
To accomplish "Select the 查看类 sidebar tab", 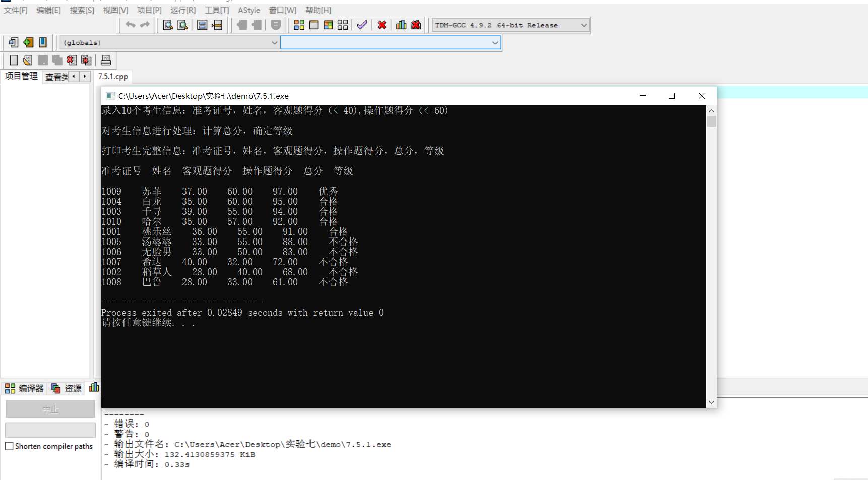I will pyautogui.click(x=56, y=77).
